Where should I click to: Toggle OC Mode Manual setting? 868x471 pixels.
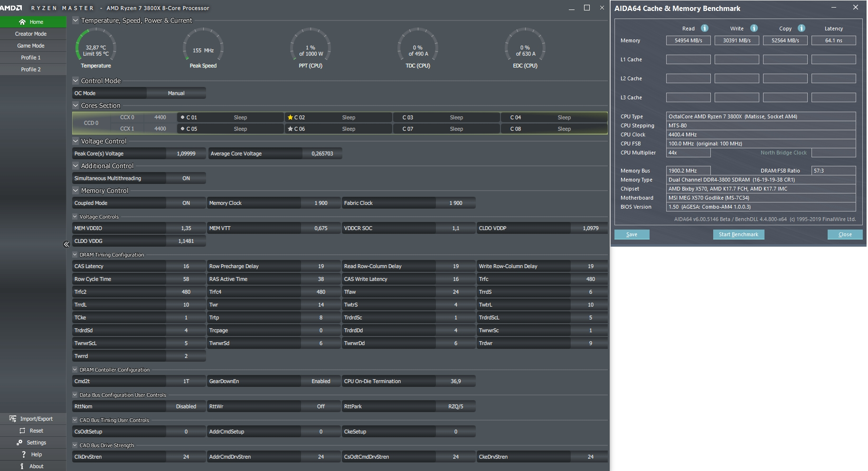176,93
